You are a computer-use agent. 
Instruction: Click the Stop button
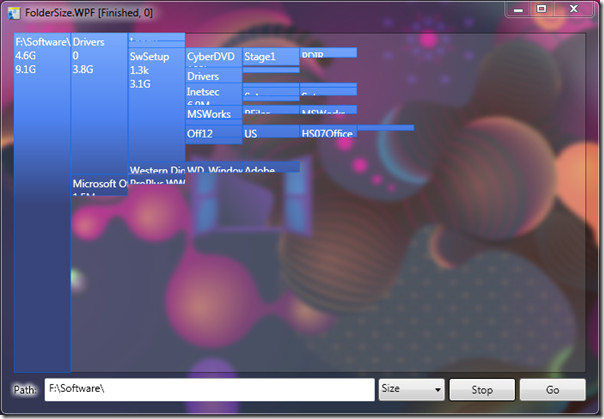(x=482, y=390)
